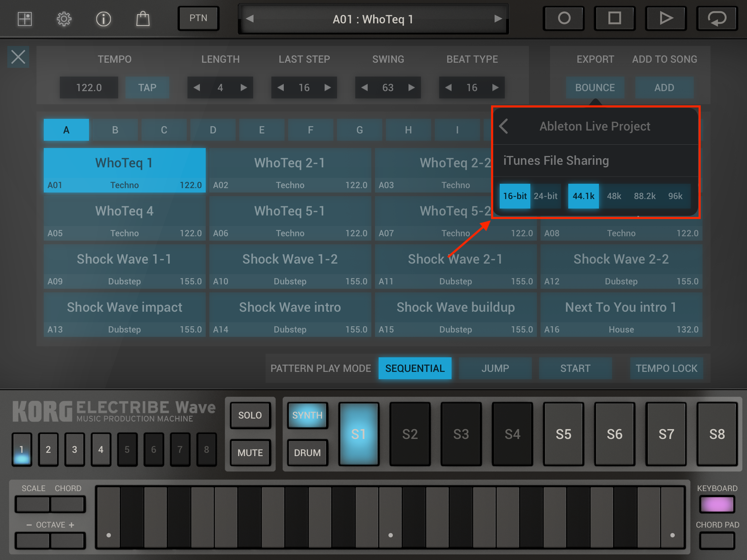Start recording with the record button
This screenshot has width=747, height=560.
(x=564, y=18)
